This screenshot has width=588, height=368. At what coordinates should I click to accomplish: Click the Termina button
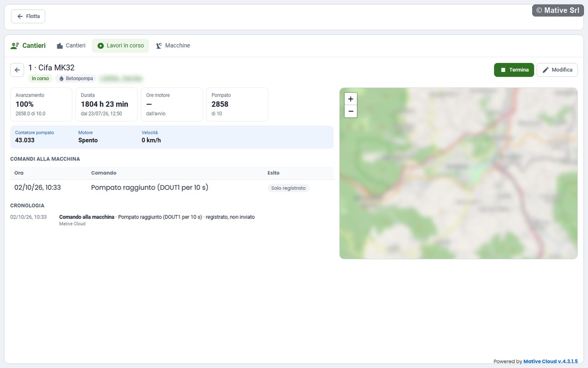pyautogui.click(x=514, y=70)
